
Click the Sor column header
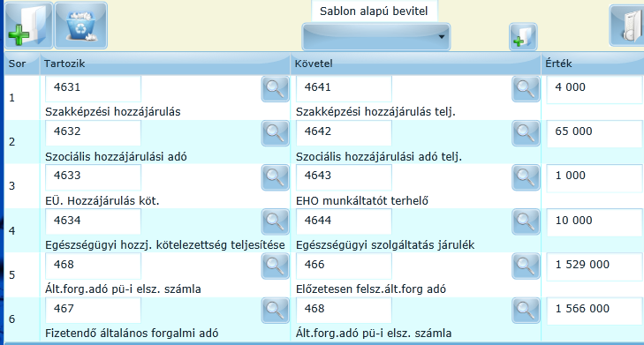(22, 64)
